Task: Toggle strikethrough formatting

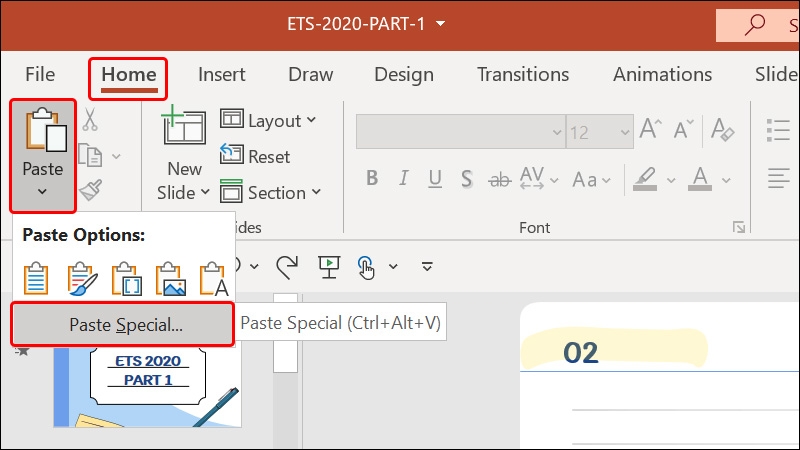Action: coord(499,180)
